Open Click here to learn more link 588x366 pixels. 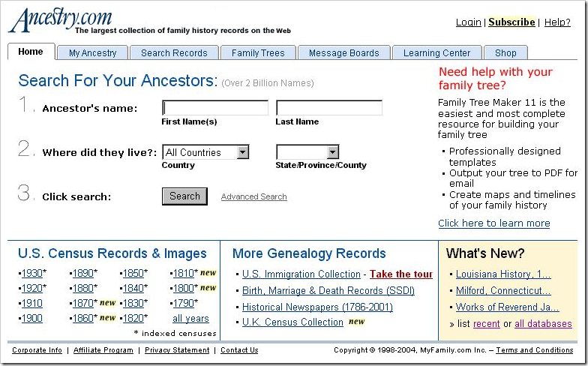point(493,223)
